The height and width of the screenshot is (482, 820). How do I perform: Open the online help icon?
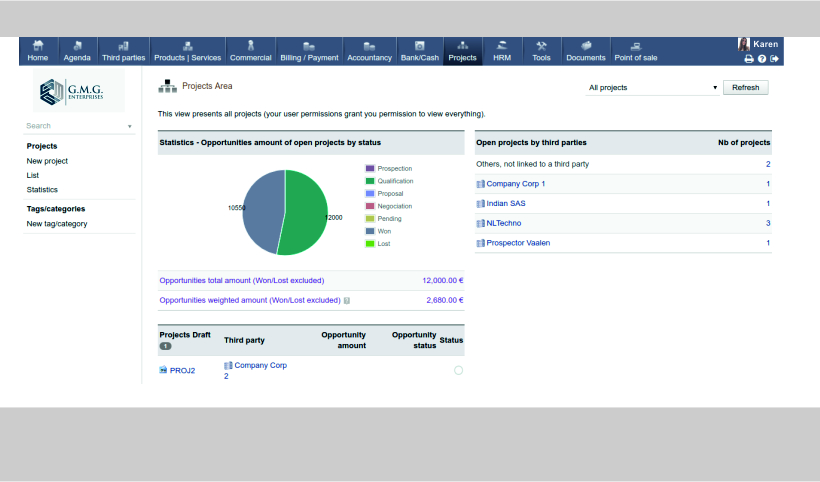point(761,59)
